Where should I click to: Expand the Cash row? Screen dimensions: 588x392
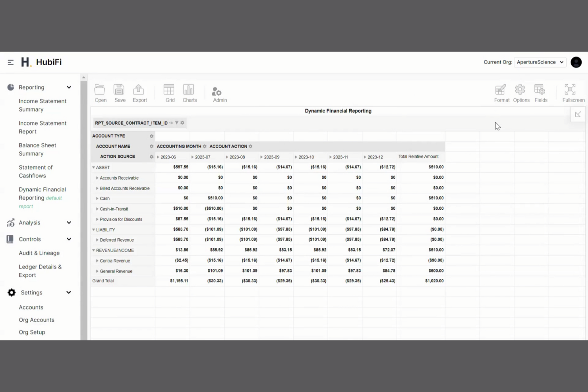97,199
